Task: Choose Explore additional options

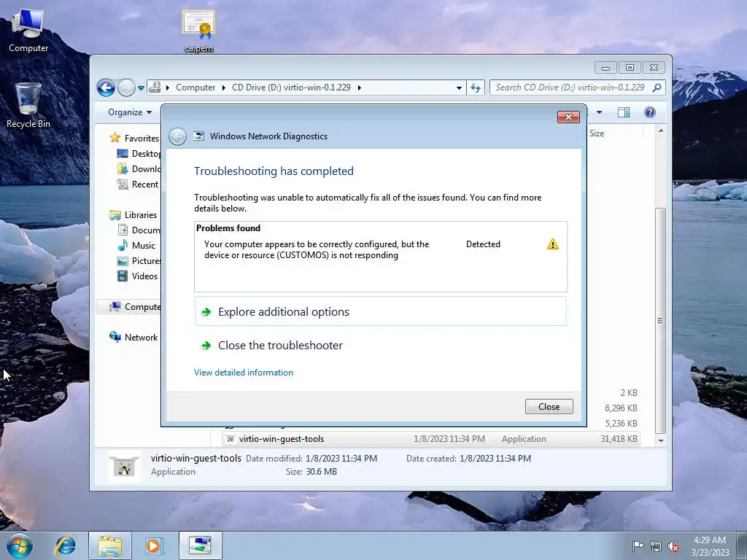Action: tap(380, 311)
